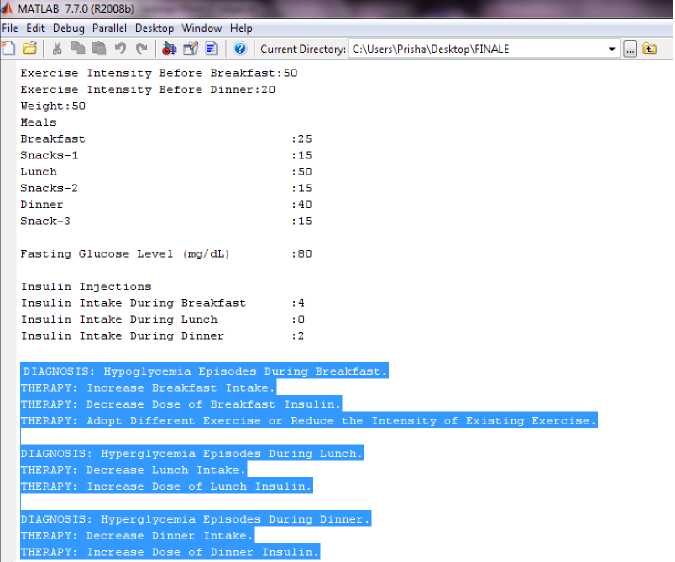Click the MATLAB logo in title bar

click(7, 8)
